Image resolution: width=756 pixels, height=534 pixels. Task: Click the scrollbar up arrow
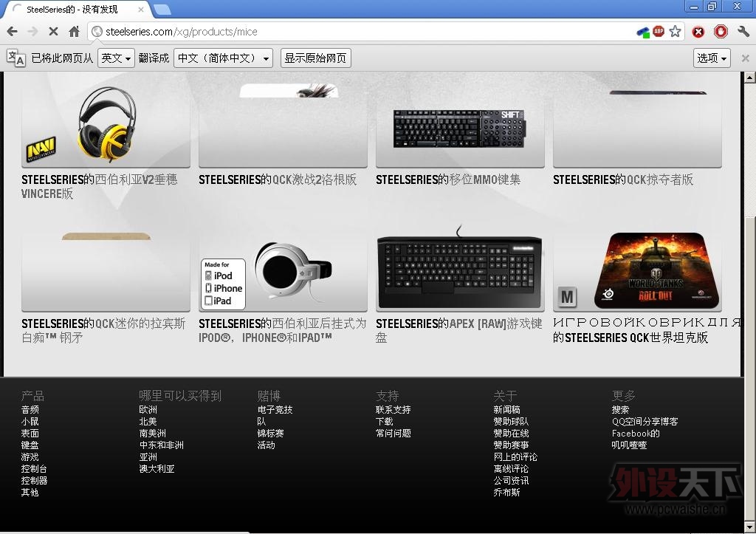point(750,77)
